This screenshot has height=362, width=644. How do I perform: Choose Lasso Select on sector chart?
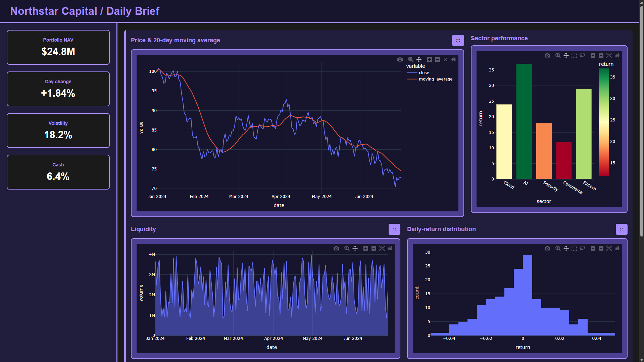tap(582, 55)
